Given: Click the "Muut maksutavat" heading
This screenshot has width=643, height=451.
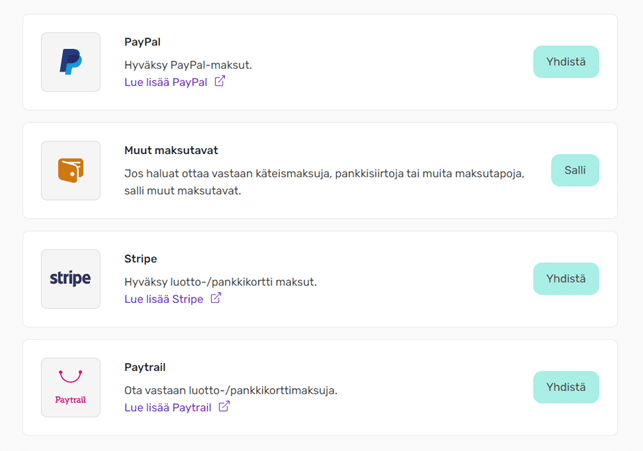Looking at the screenshot, I should point(171,150).
